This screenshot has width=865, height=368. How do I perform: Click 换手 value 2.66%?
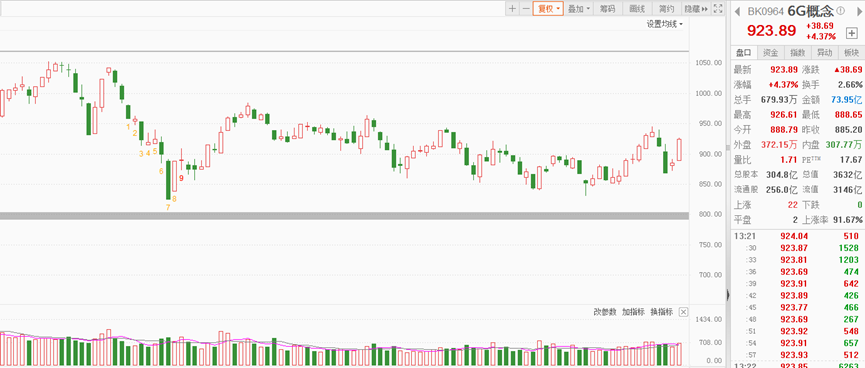pyautogui.click(x=850, y=85)
